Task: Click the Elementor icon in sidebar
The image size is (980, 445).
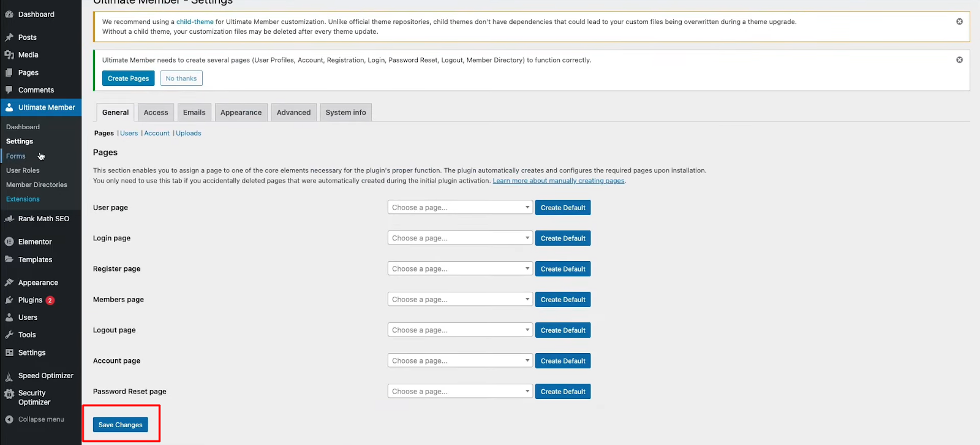Action: (9, 242)
